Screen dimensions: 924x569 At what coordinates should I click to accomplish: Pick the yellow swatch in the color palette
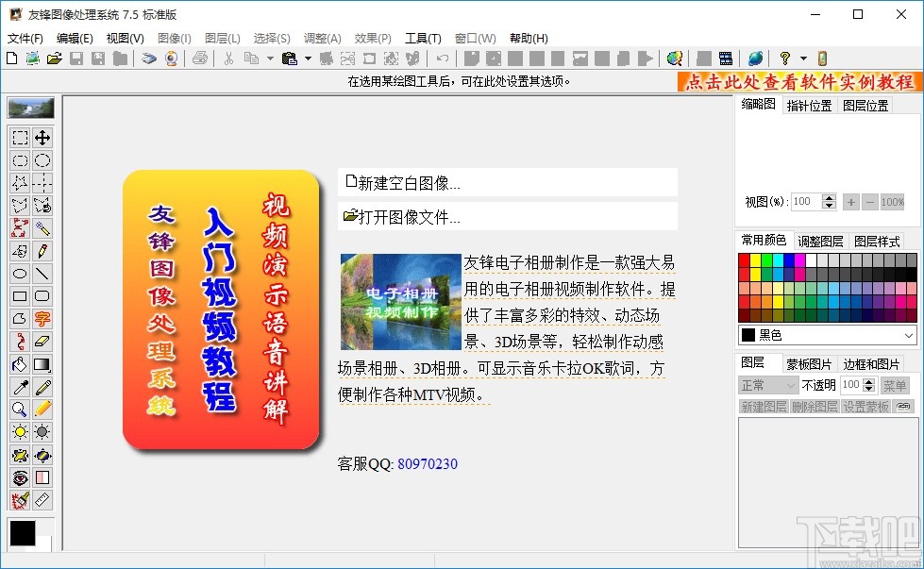coord(755,261)
